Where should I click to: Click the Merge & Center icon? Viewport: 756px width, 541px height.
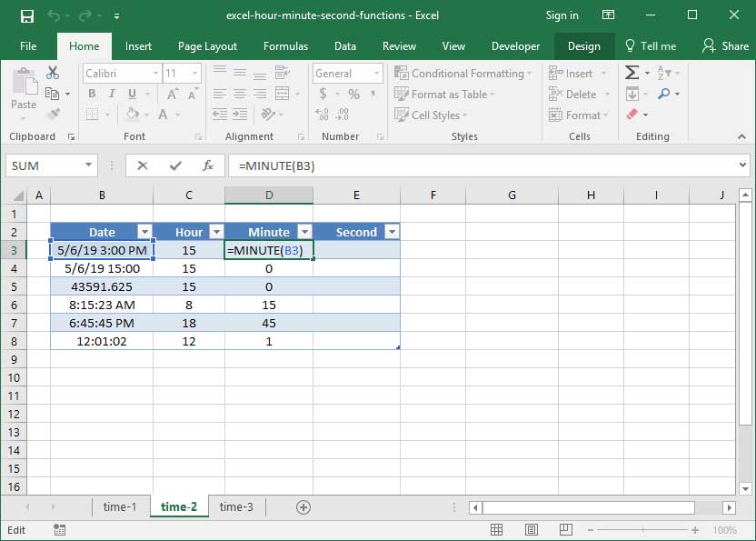coord(281,94)
